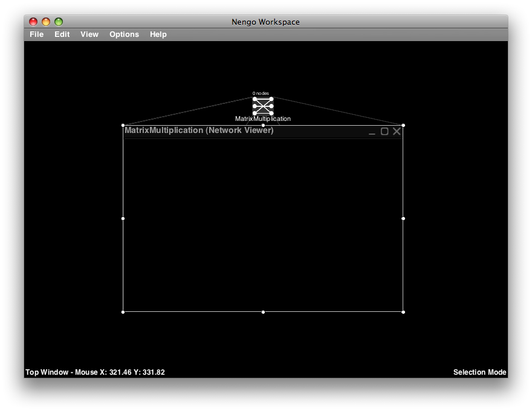Open the File menu
Viewport: 532px width, 411px height.
point(37,34)
